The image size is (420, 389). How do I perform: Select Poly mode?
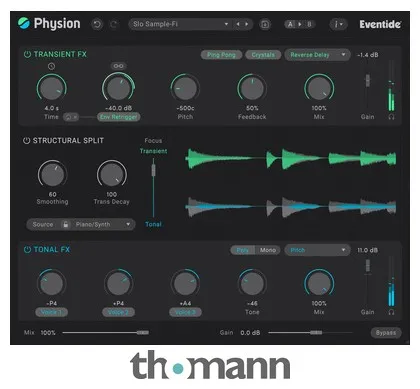coord(243,250)
